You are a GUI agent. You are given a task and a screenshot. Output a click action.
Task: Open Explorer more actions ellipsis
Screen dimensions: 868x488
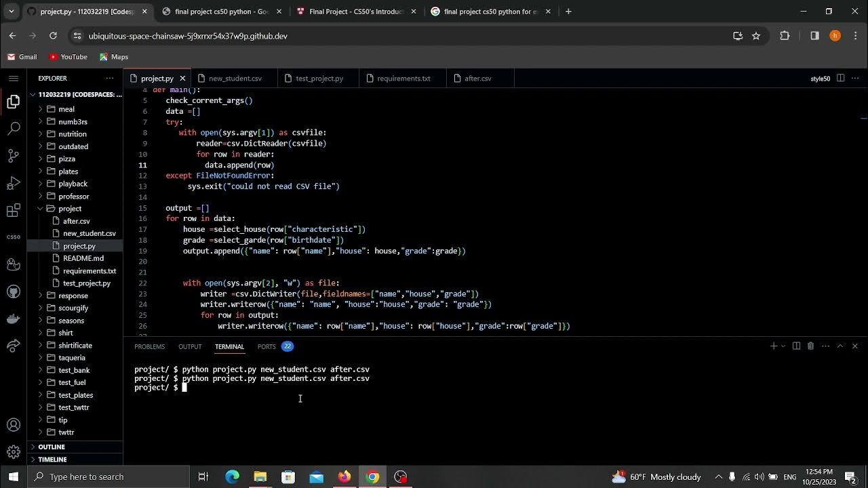click(x=110, y=78)
